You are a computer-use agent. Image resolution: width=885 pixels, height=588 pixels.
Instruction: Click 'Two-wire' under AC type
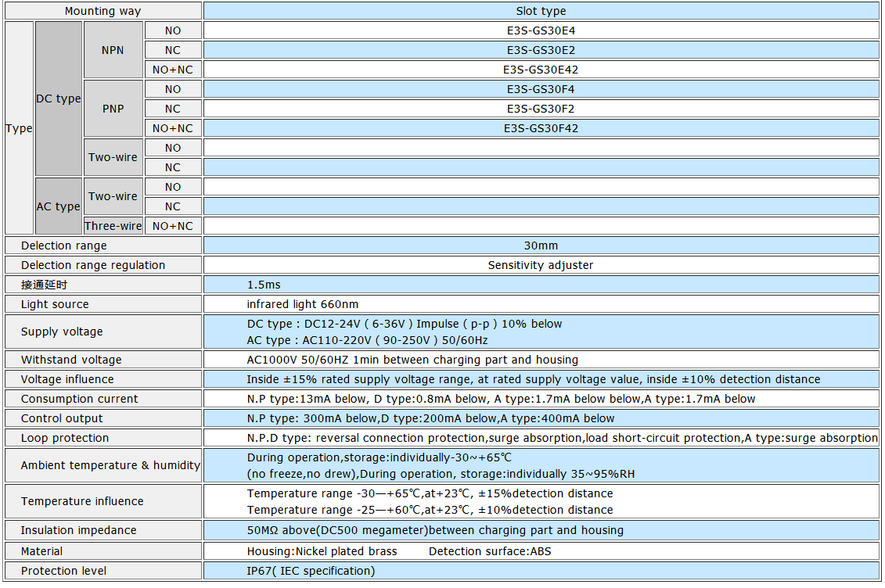point(113,196)
